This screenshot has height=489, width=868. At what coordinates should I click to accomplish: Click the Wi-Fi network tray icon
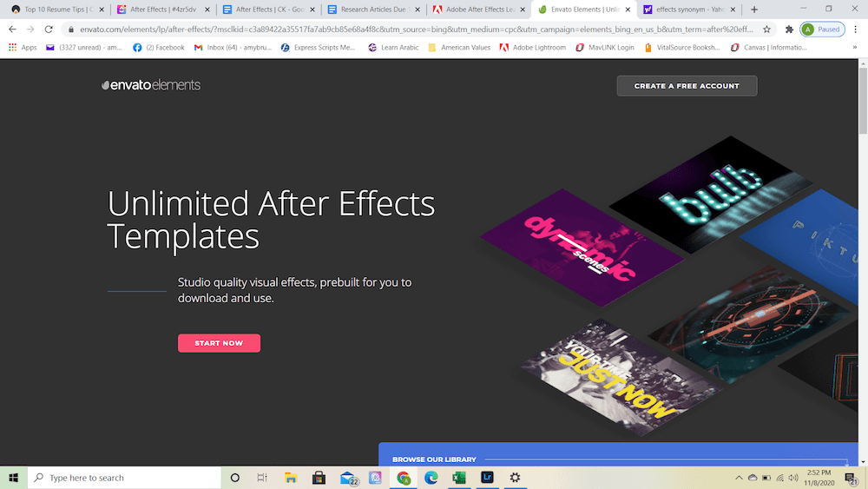click(780, 478)
